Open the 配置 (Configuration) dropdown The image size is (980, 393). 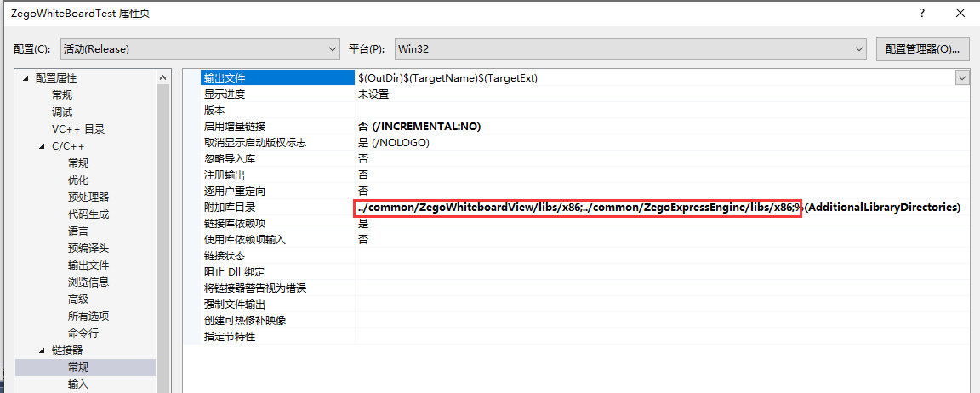pos(200,49)
